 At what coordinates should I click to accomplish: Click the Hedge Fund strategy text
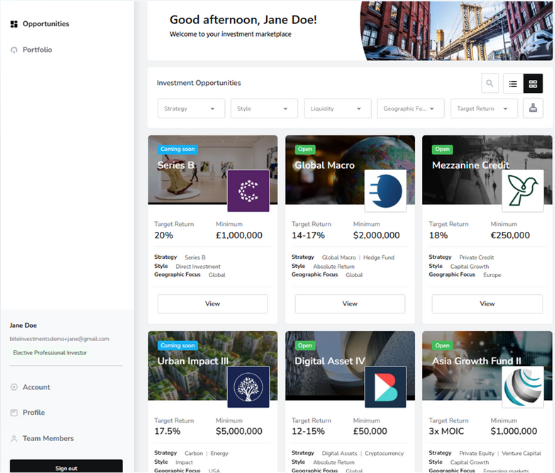click(379, 257)
